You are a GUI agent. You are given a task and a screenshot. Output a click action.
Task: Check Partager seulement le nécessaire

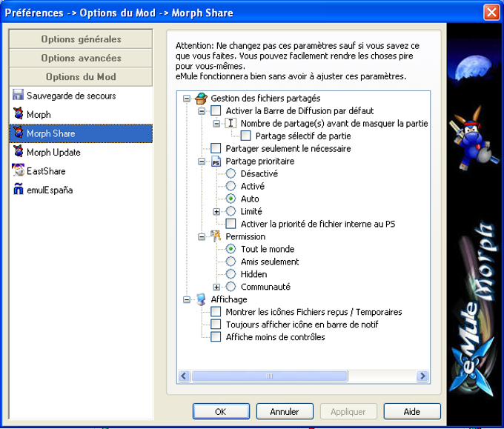point(216,148)
